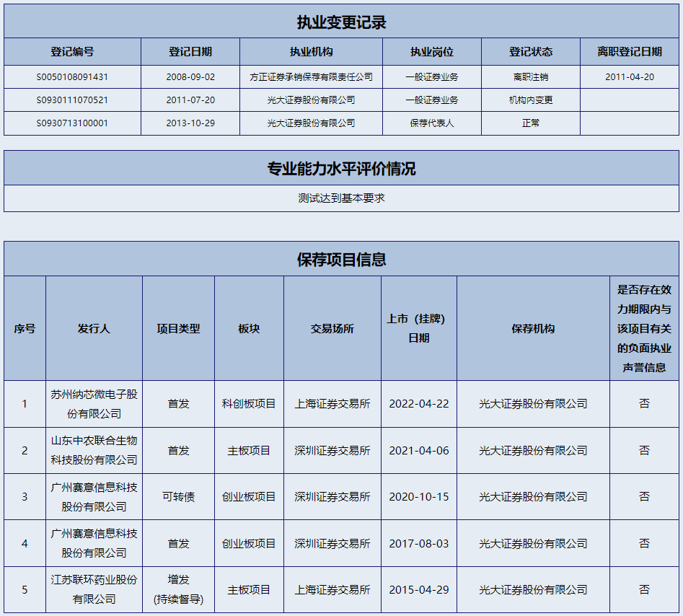Click registration number S0050108091431
Viewport: 683px width, 616px height.
pos(72,77)
